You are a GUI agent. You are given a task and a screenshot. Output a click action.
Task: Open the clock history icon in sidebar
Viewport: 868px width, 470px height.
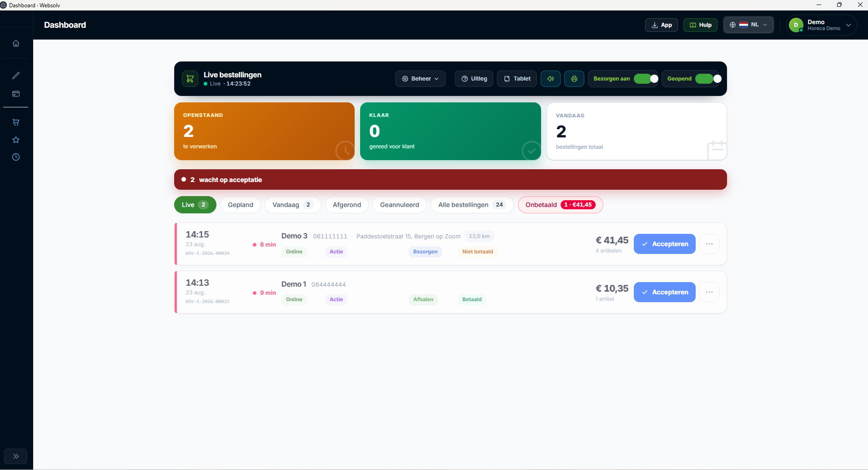[16, 157]
